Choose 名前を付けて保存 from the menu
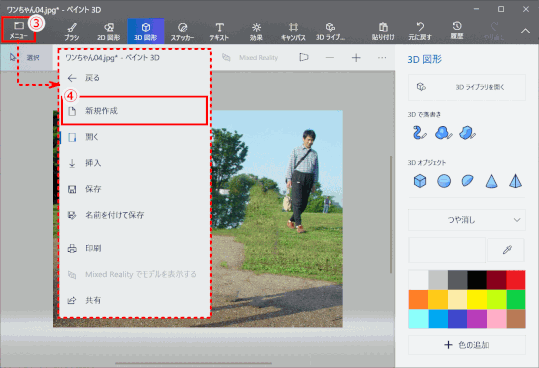This screenshot has width=539, height=368. pyautogui.click(x=134, y=215)
